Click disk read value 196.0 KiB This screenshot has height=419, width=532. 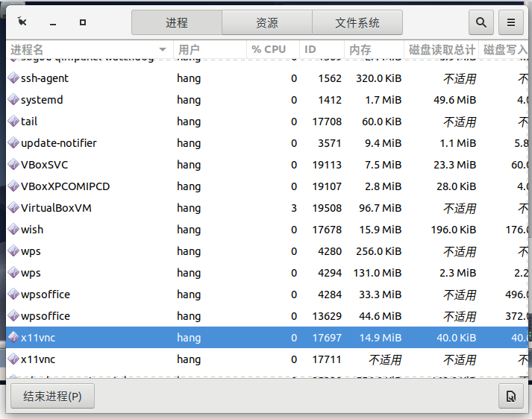[454, 230]
